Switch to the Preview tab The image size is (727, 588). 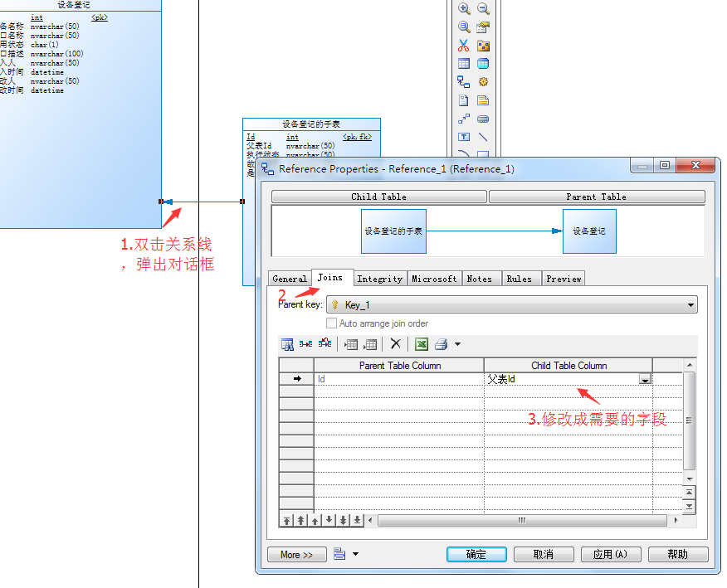564,279
